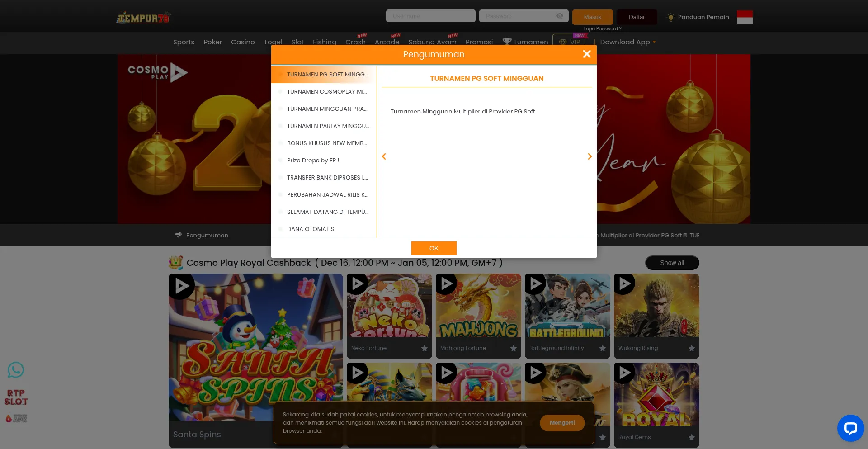
Task: Go to previous announcement with left chevron
Action: (x=384, y=156)
